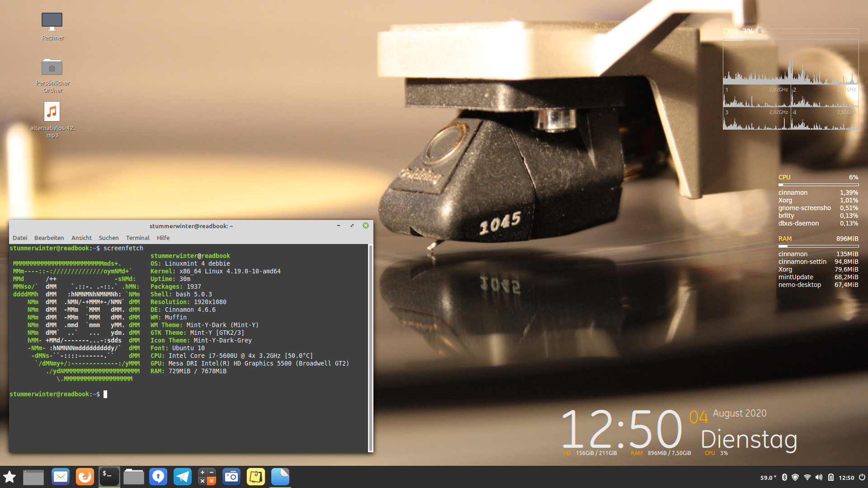Image resolution: width=868 pixels, height=488 pixels.
Task: Click the 'Kernel: x86_64 Linux' line
Action: [216, 271]
